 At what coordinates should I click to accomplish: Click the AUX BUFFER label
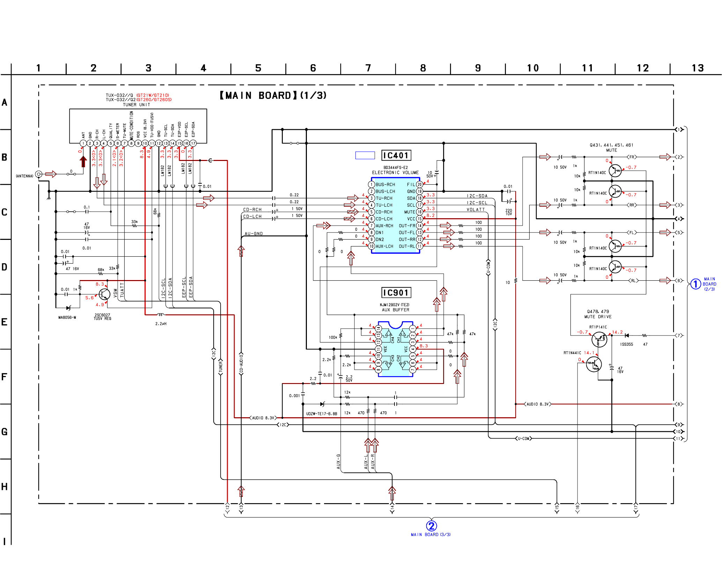point(396,310)
